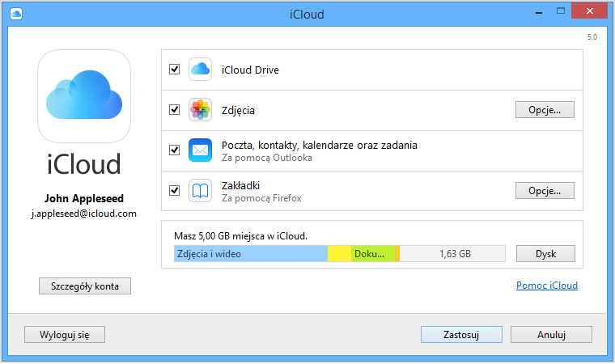Click the 5.0 version number
Viewport: 615px width, 364px height.
click(x=592, y=37)
